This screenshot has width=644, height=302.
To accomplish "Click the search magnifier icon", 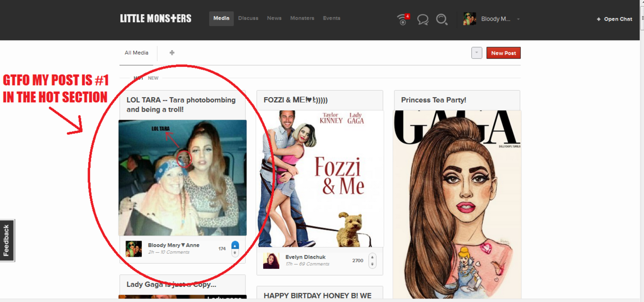I will click(442, 20).
